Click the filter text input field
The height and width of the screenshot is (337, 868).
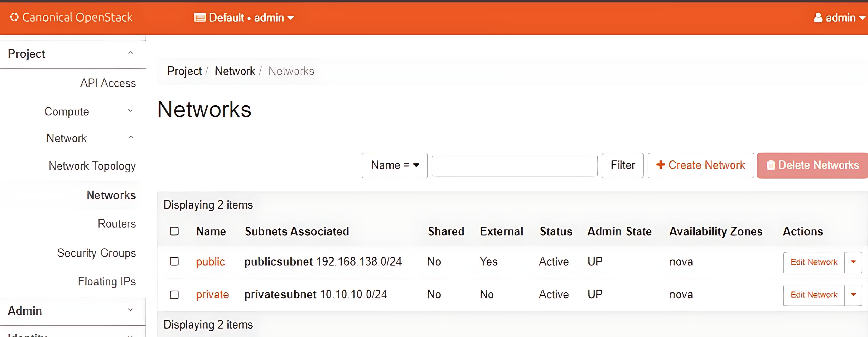(515, 166)
